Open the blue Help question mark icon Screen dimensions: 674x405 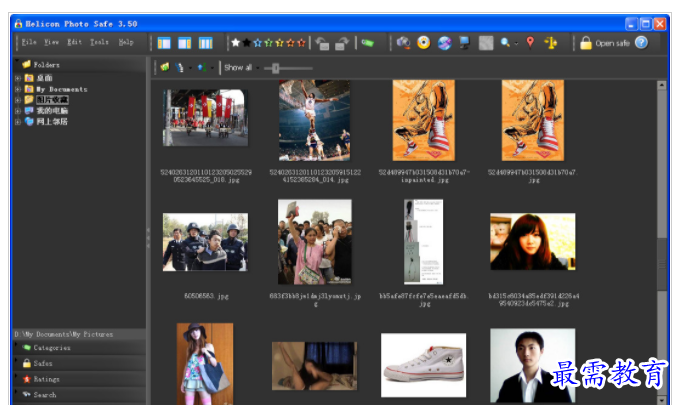coord(641,43)
